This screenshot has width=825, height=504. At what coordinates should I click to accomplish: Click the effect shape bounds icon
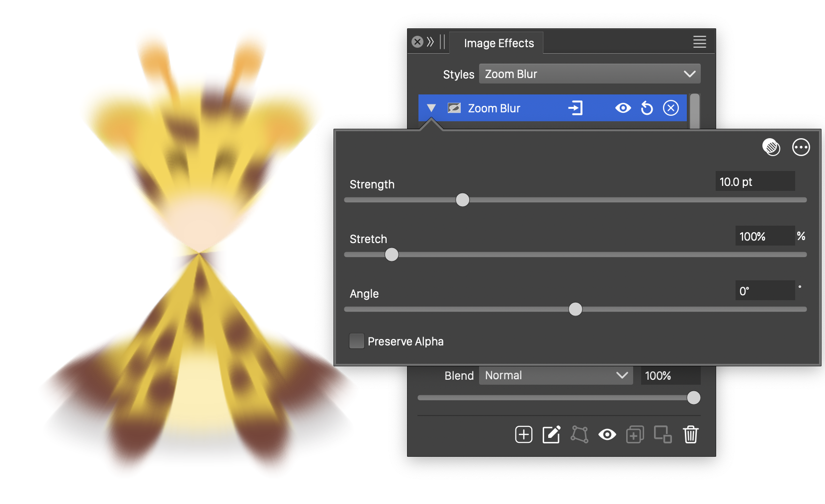pos(579,434)
